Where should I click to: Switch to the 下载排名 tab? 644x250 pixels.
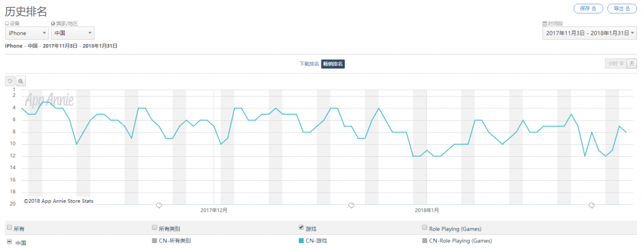click(x=309, y=64)
